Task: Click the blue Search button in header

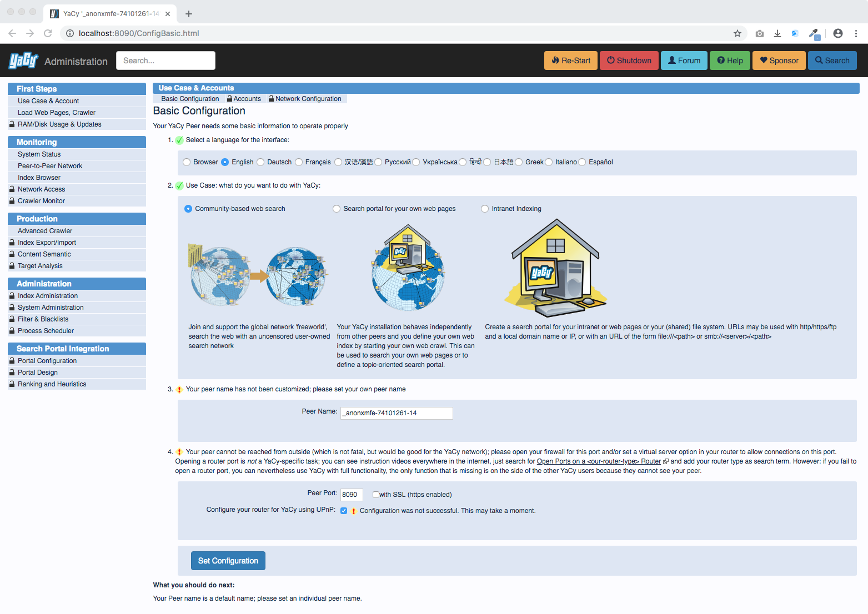Action: (832, 61)
